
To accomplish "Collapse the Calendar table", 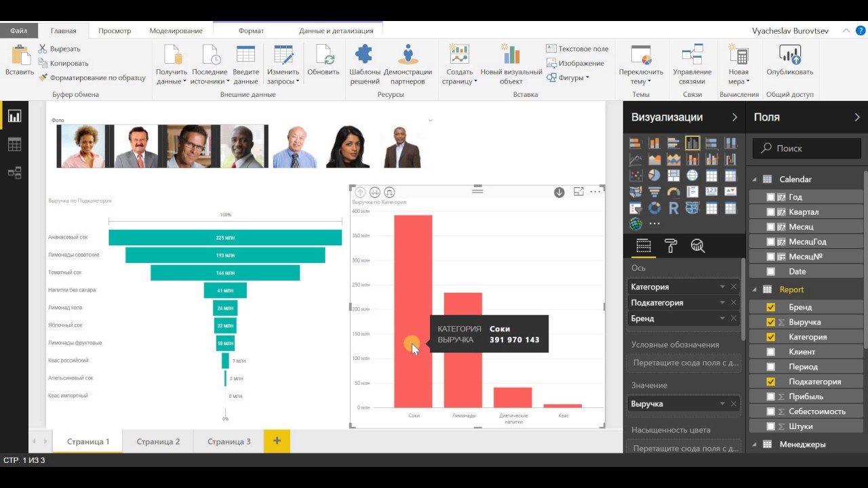I will click(x=755, y=180).
